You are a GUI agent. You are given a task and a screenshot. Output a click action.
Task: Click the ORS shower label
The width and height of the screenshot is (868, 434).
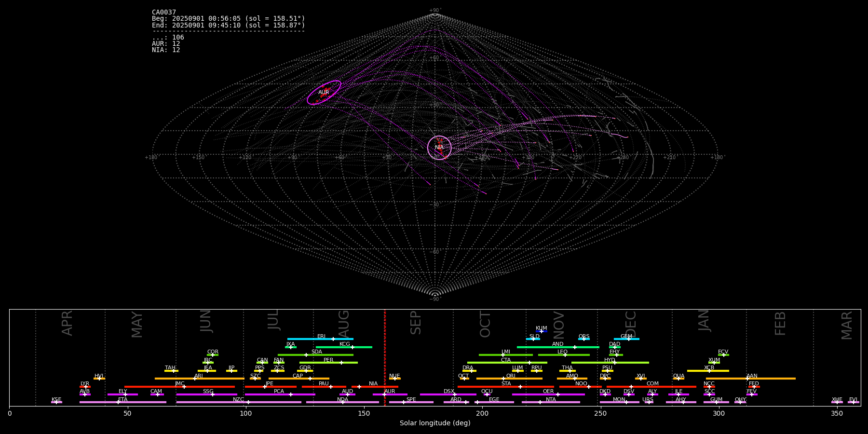584,337
